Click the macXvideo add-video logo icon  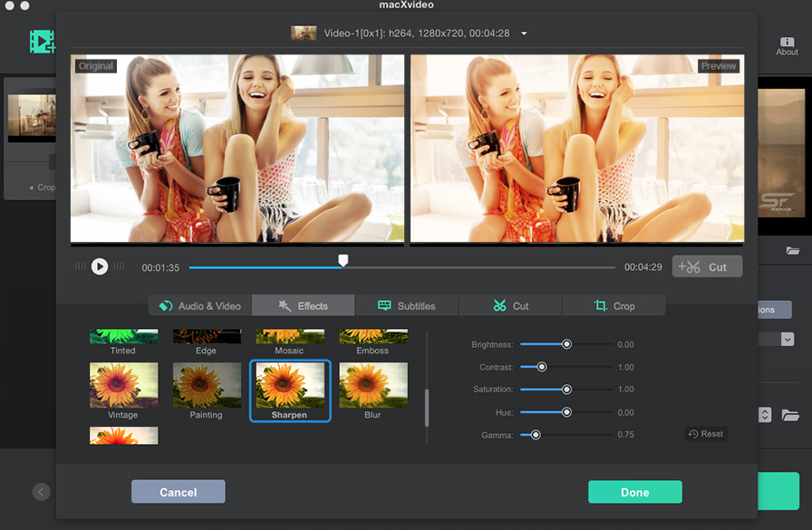click(x=43, y=42)
